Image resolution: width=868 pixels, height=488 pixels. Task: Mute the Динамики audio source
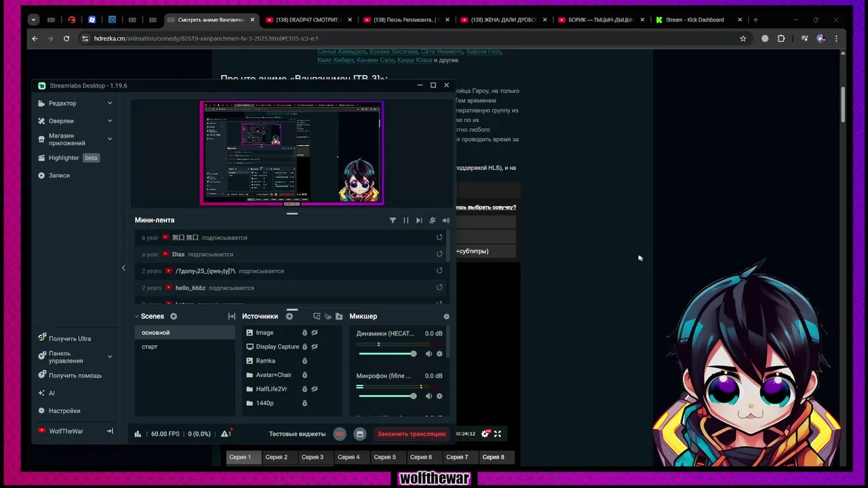pyautogui.click(x=429, y=354)
